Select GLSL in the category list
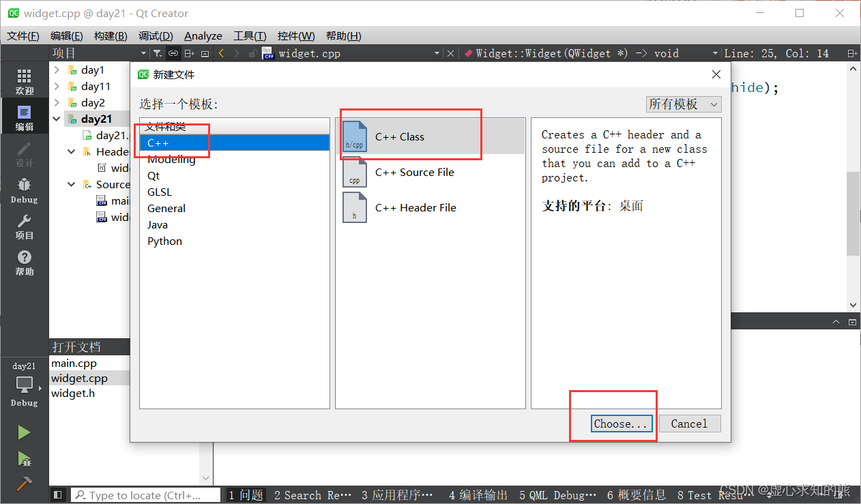Screen dimensions: 861x504 coord(235,192)
